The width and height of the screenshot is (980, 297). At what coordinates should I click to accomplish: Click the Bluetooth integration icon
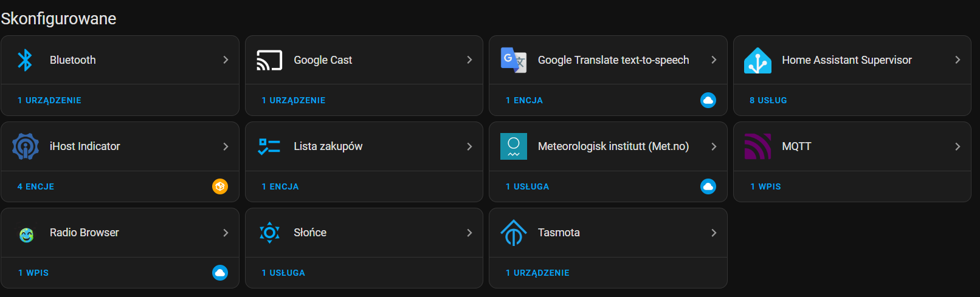point(25,60)
